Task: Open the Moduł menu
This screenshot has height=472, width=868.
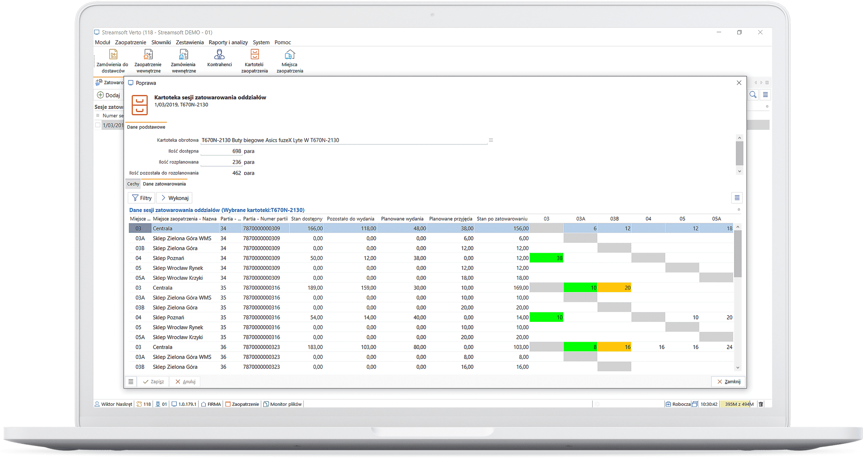Action: click(x=102, y=42)
